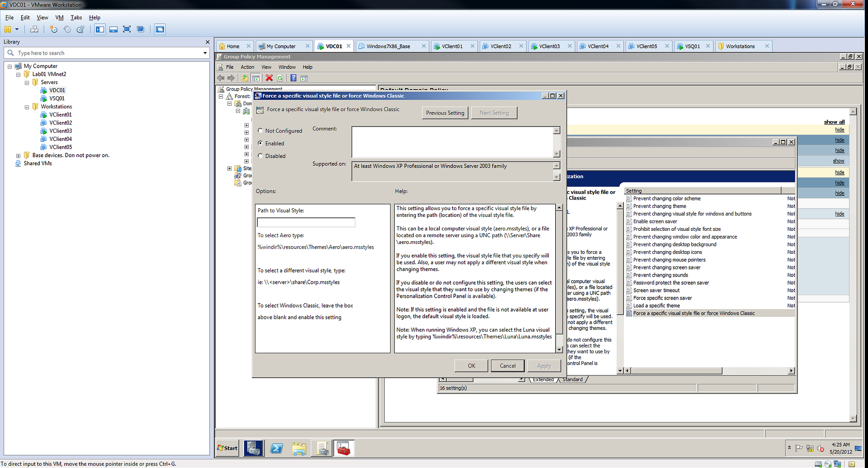Select the Force specific screen saver setting
This screenshot has width=868, height=468.
tap(662, 298)
